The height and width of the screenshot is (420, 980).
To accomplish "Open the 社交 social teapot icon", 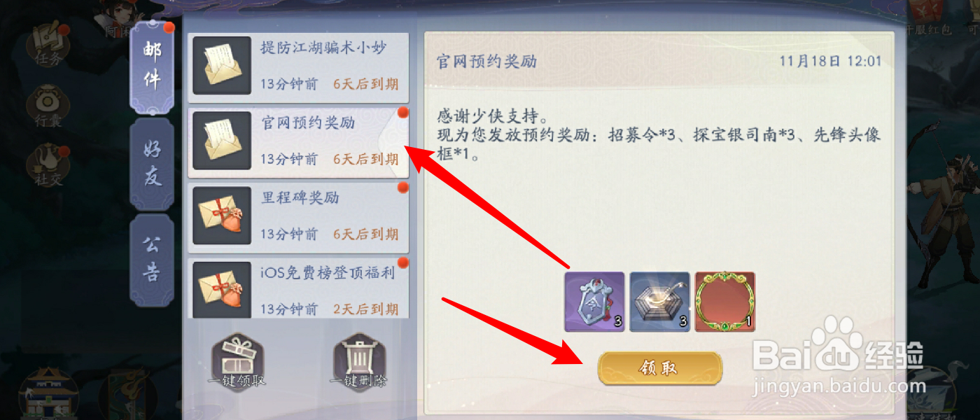I will (x=48, y=166).
